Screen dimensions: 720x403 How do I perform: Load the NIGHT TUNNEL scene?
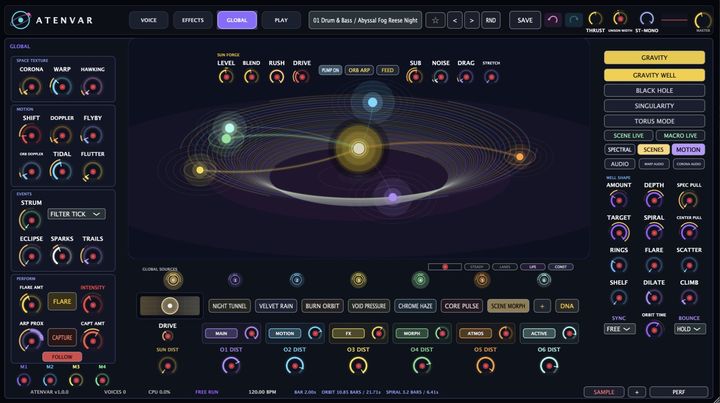pyautogui.click(x=230, y=306)
